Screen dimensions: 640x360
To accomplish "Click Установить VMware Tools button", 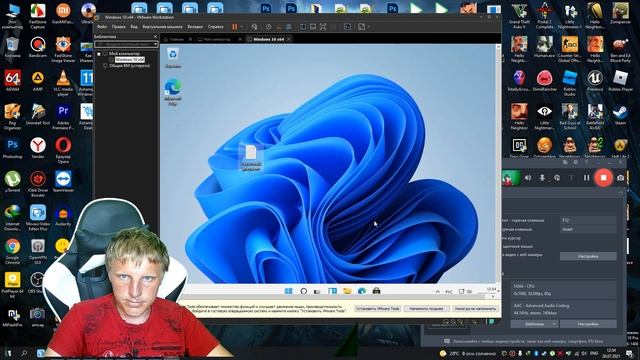I will click(378, 309).
